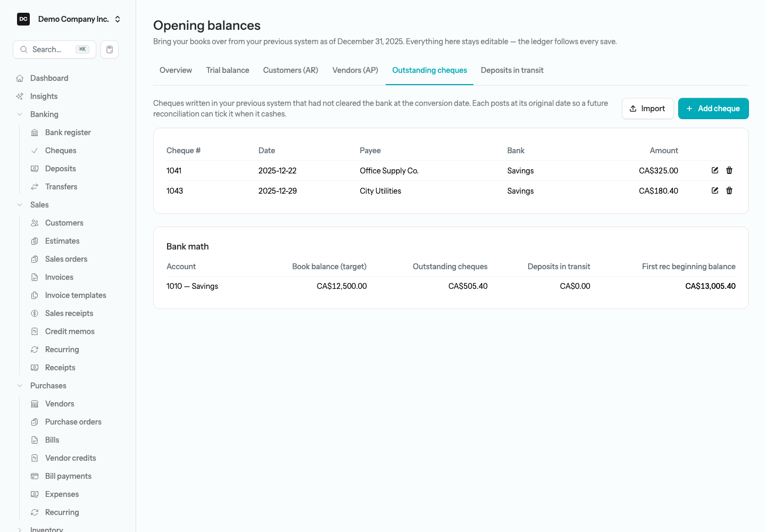Click the Amount column header
Image resolution: width=766 pixels, height=532 pixels.
(x=664, y=151)
